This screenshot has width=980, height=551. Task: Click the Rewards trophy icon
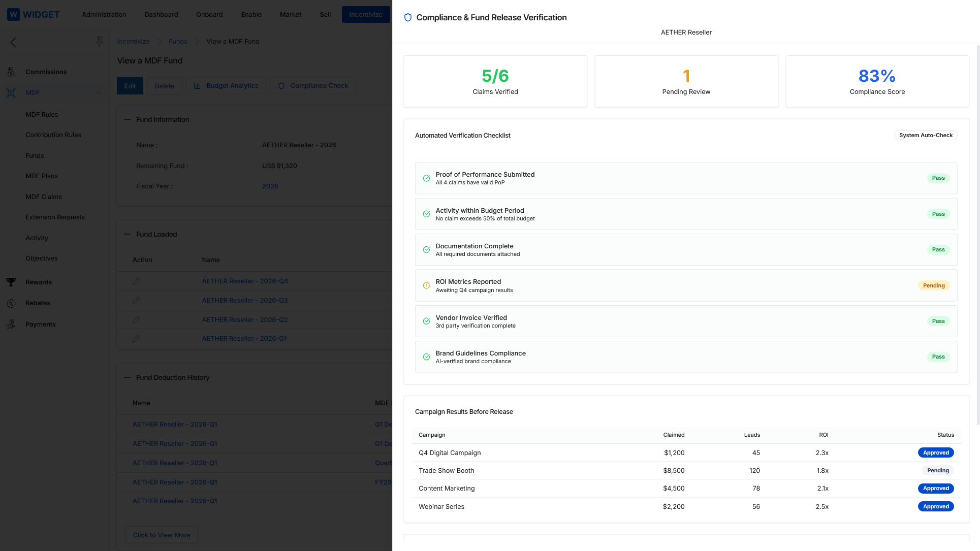point(11,282)
